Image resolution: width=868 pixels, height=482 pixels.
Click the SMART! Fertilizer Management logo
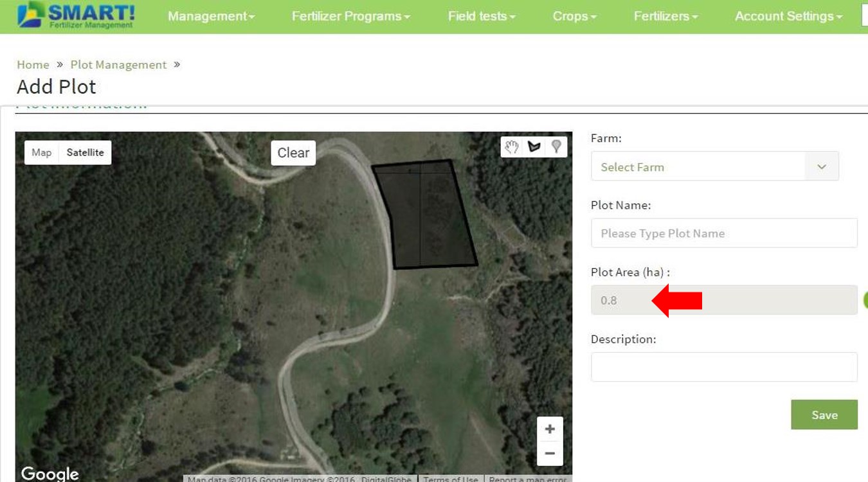click(x=76, y=15)
